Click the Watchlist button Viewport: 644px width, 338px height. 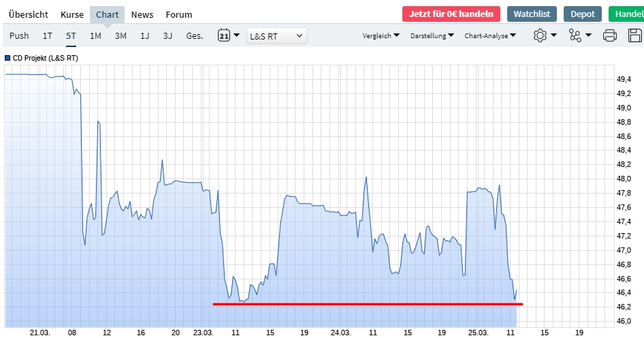532,14
